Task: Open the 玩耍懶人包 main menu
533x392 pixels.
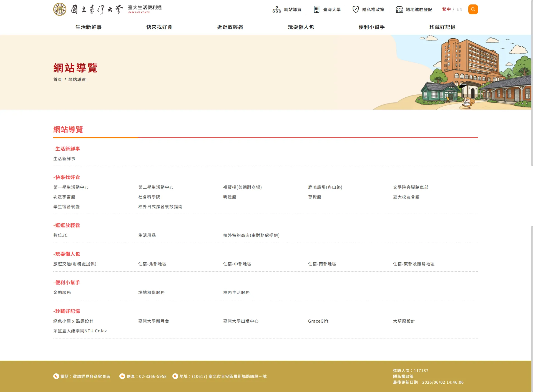Action: 301,27
